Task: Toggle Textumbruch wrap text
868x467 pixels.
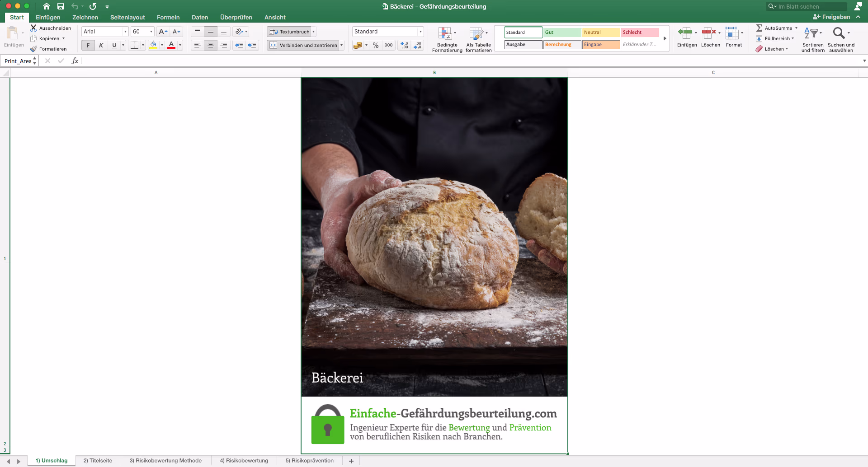Action: 289,32
